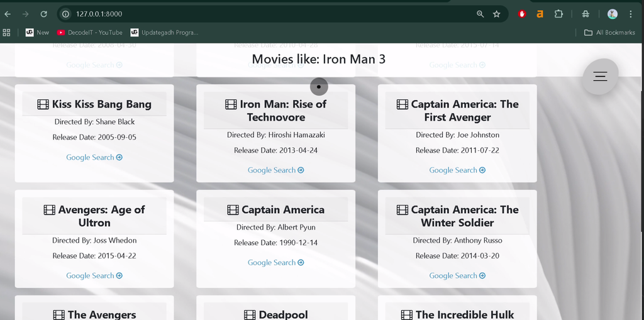Click 'Release Date: 2005-09-05' text
This screenshot has height=320, width=644.
pos(94,137)
